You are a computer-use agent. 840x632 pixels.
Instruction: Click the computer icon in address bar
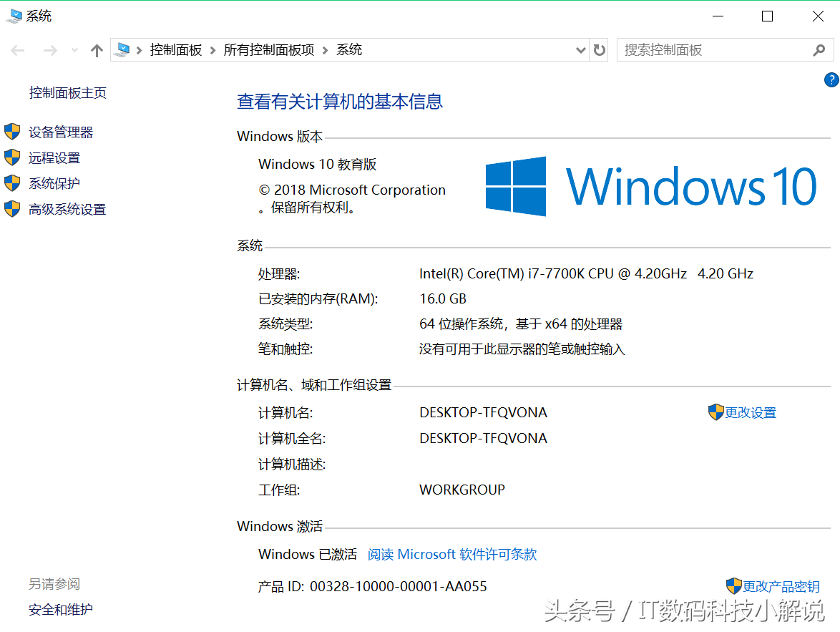click(x=122, y=50)
